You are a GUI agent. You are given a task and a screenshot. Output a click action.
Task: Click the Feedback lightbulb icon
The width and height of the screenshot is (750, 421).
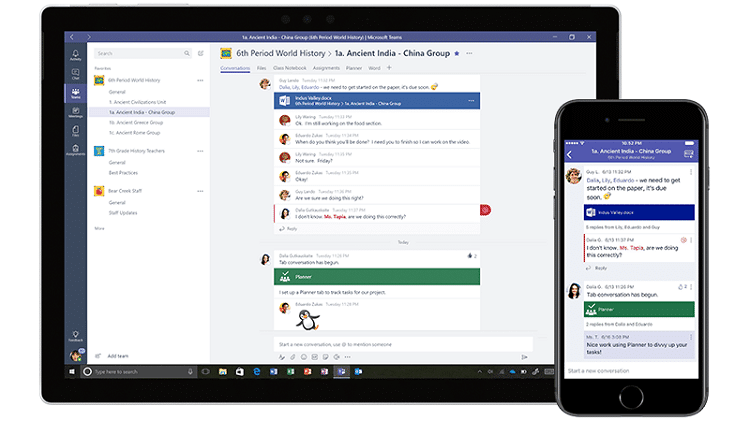point(76,336)
